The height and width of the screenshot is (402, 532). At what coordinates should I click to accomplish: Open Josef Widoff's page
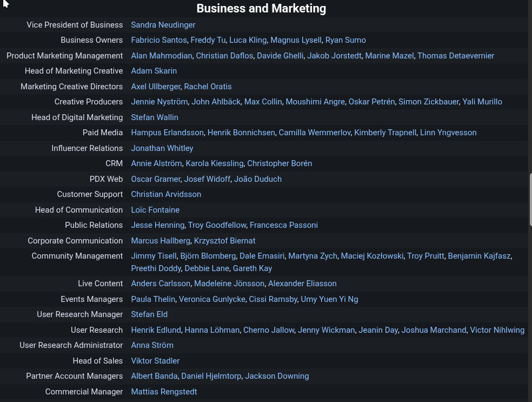tap(207, 179)
